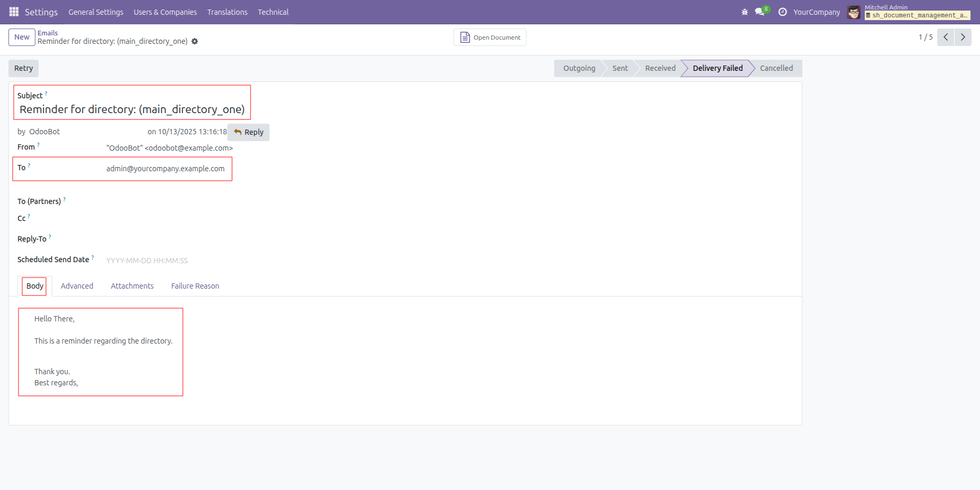Open the activities clock icon
The image size is (980, 490).
pyautogui.click(x=782, y=12)
